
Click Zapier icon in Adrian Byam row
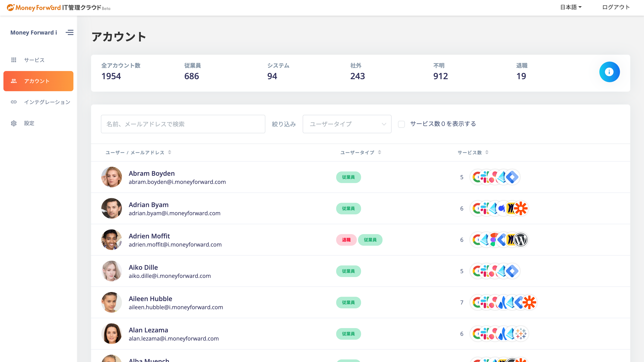coord(521,208)
